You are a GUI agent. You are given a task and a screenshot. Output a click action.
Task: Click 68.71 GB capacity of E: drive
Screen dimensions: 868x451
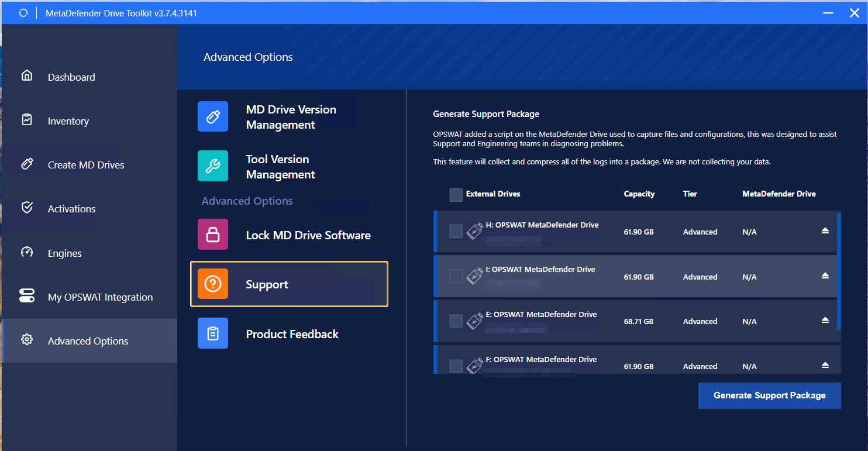[x=639, y=321]
